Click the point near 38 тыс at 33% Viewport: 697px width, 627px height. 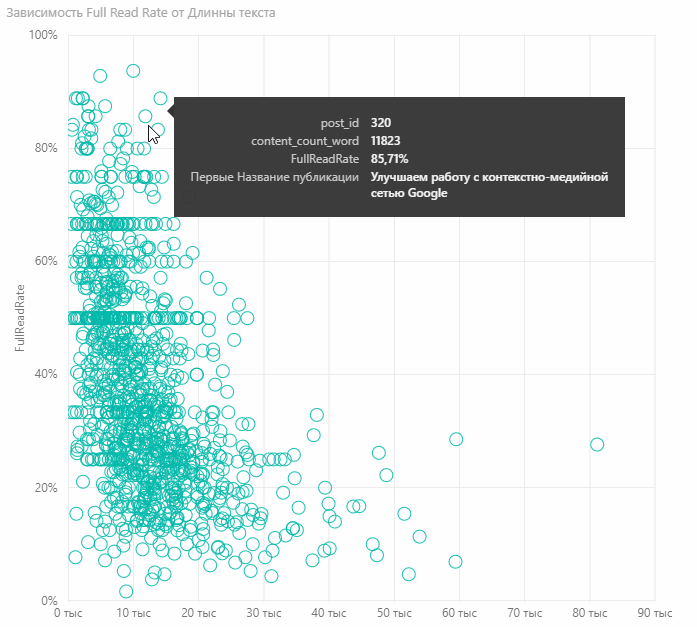317,415
